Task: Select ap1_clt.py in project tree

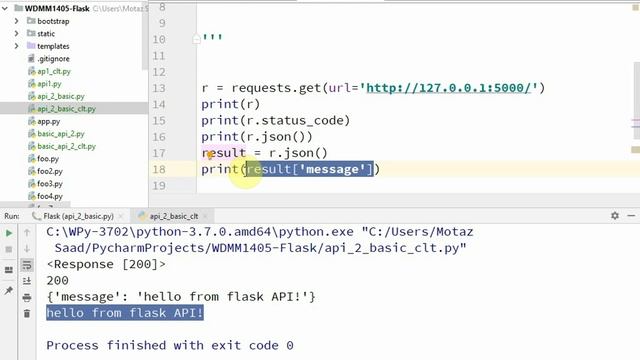Action: click(54, 71)
